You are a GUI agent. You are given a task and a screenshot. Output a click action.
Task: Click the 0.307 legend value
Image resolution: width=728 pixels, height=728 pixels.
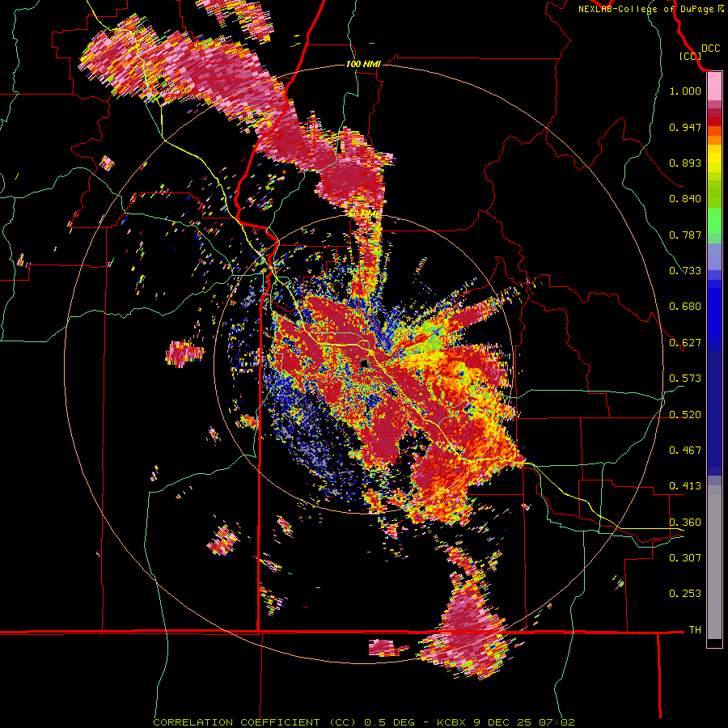[x=685, y=558]
